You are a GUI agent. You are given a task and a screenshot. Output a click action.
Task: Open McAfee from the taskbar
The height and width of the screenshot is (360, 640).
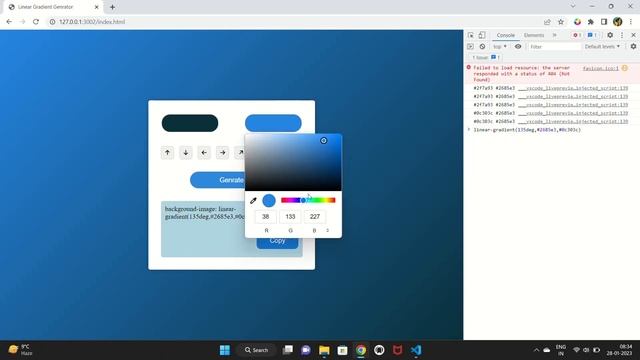pyautogui.click(x=398, y=350)
